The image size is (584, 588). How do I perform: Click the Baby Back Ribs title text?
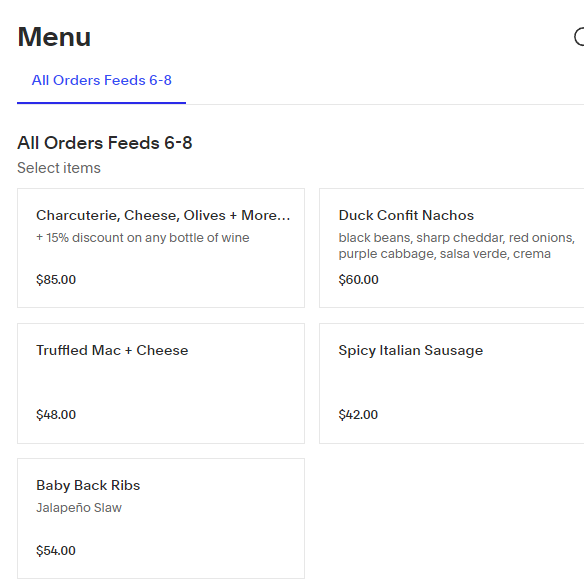pos(88,486)
